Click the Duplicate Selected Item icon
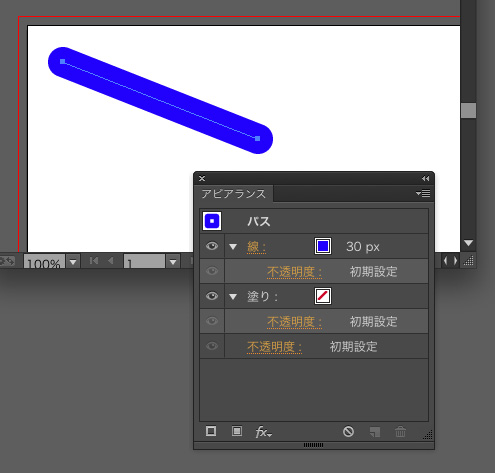495x473 pixels. pyautogui.click(x=375, y=432)
